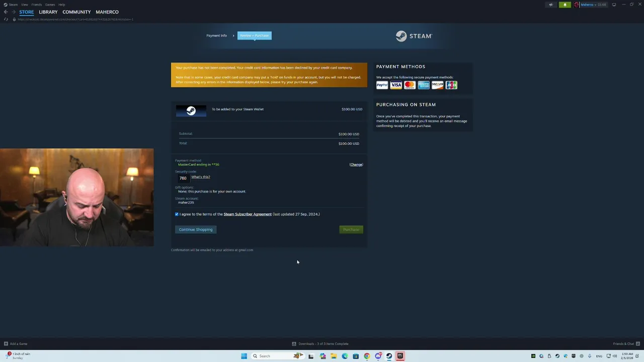Open the clock and date in the tray
This screenshot has height=362, width=644.
[x=627, y=356]
